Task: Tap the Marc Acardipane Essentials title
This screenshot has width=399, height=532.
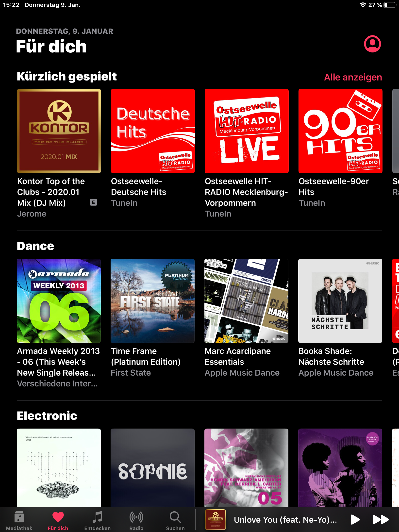Action: (x=238, y=356)
